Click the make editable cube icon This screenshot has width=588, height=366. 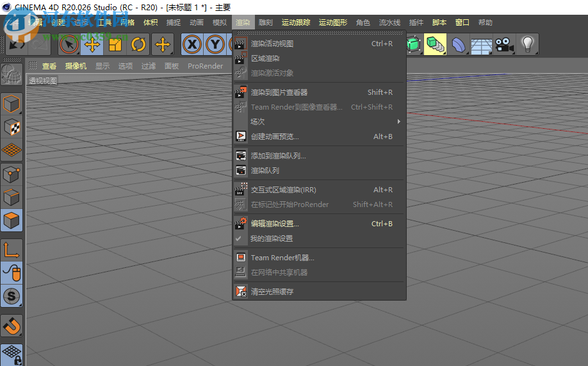[12, 104]
